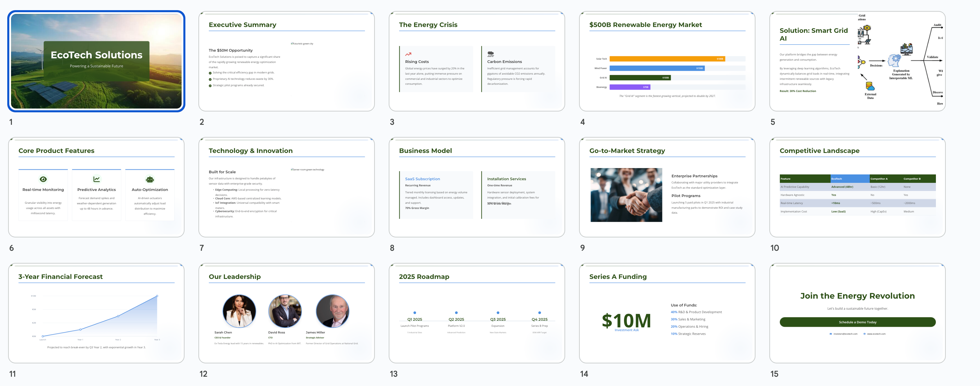Click the email icon beside investors@ecotech.com

[831, 334]
